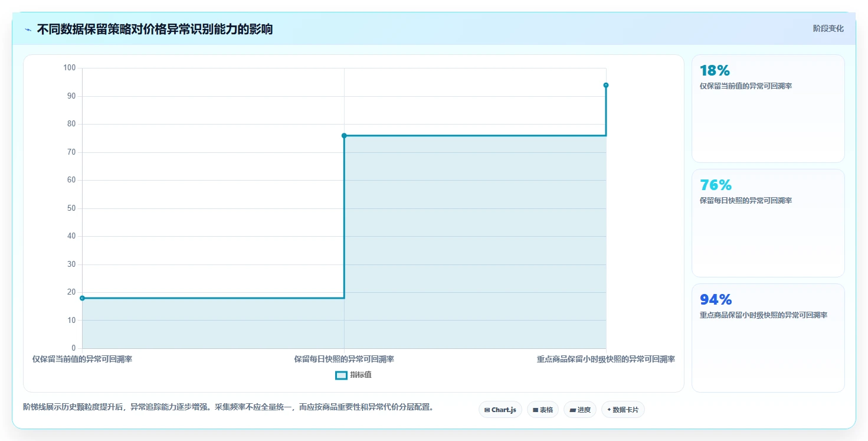Click x-axis label 保留每日快照的异常可回溯率
The height and width of the screenshot is (441, 868).
(x=344, y=359)
